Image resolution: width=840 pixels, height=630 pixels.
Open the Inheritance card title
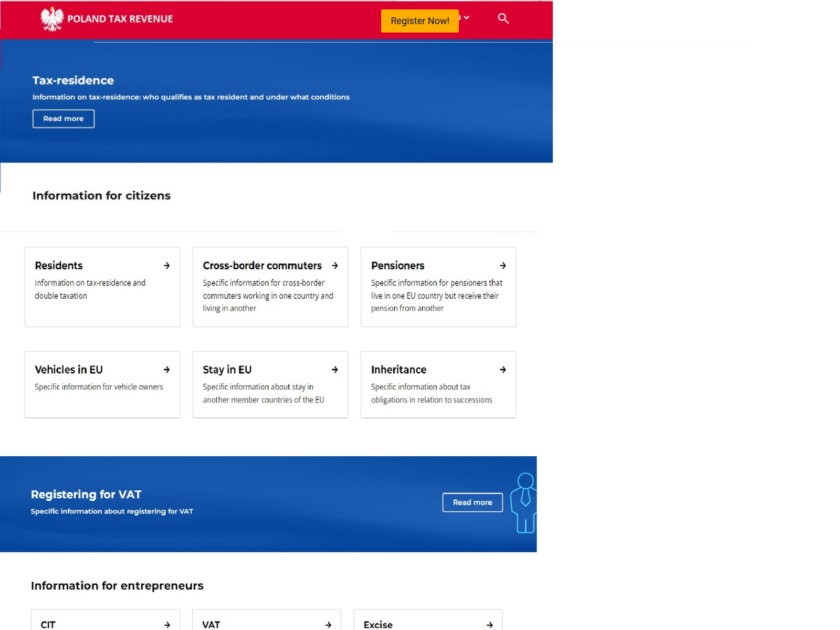click(398, 370)
